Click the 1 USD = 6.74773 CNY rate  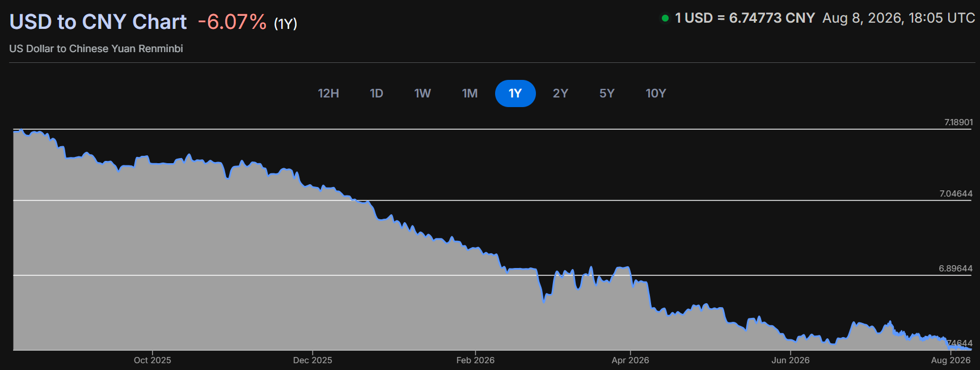(745, 18)
